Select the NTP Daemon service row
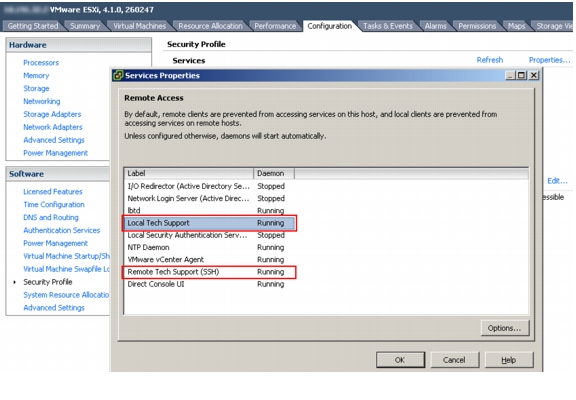Viewport: 576px width, 400px height. pos(209,248)
